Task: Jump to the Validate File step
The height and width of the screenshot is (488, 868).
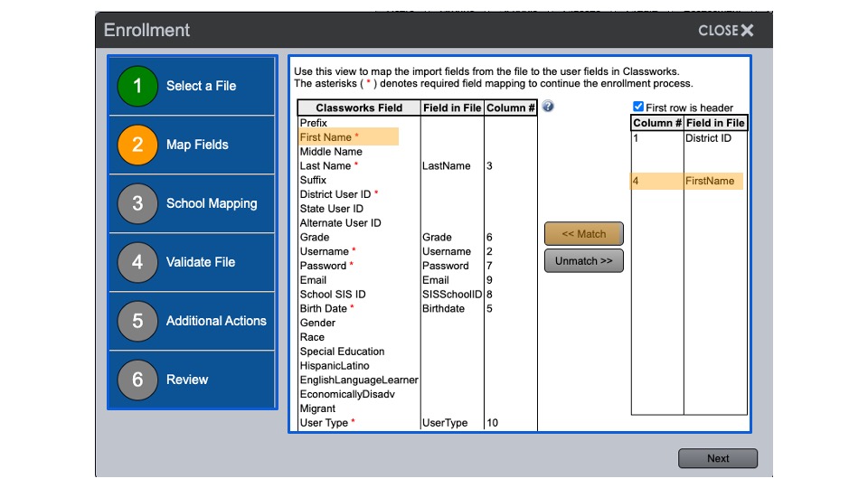Action: click(192, 262)
